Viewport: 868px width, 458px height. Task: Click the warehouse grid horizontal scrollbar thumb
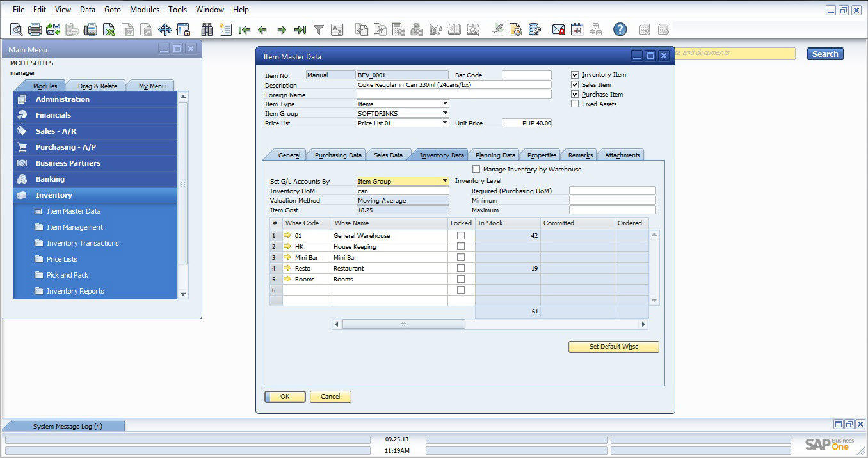tap(403, 324)
